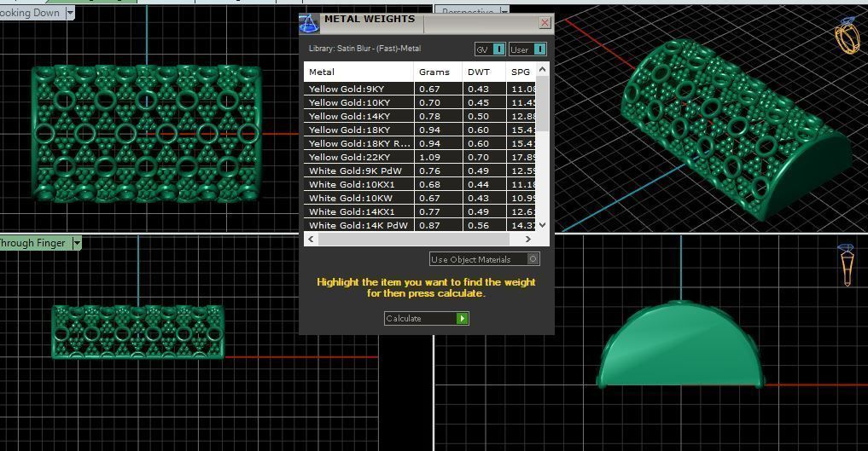Click the horizontal scrollbar thumb
Viewport: 868px width, 451px height.
click(x=414, y=240)
